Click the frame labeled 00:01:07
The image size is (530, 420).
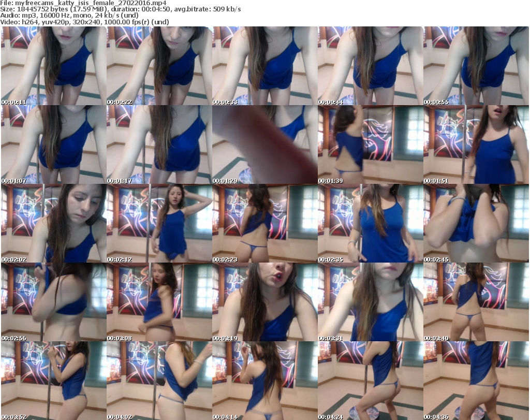click(53, 144)
